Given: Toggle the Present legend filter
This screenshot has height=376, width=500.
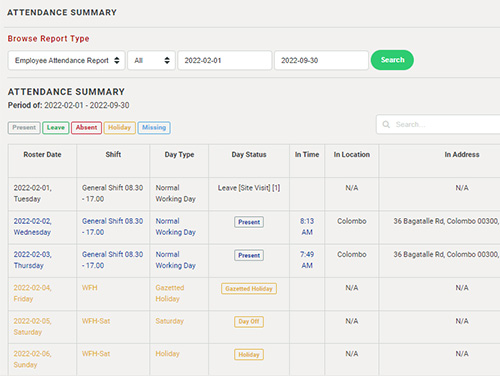Looking at the screenshot, I should pos(24,128).
